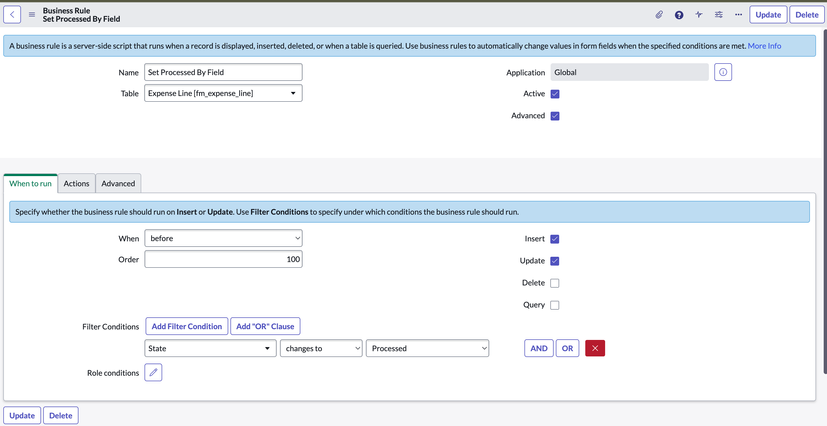Open the personalize form settings icon
The height and width of the screenshot is (426, 827).
[x=718, y=14]
